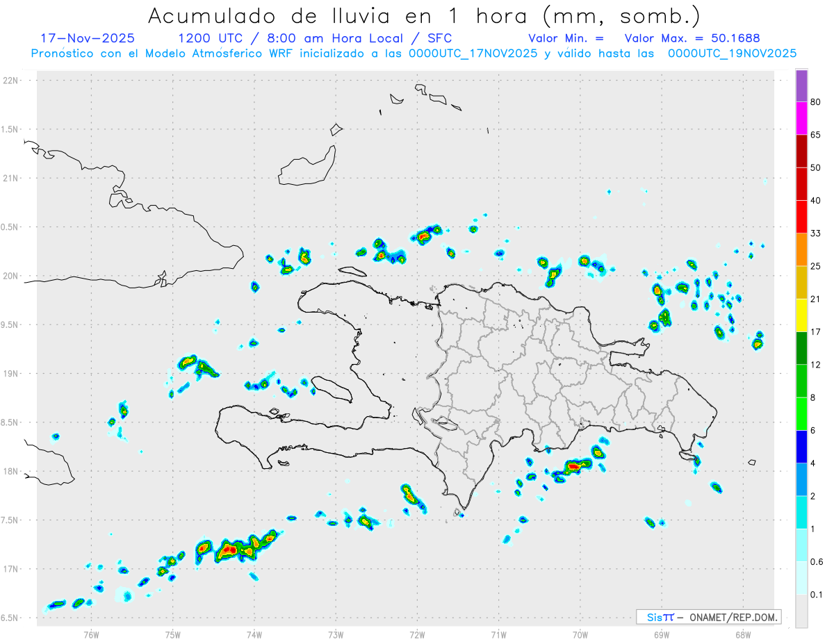Viewport: 834px width, 644px height.
Task: Click the "69W" longitude axis label
Action: click(x=662, y=635)
